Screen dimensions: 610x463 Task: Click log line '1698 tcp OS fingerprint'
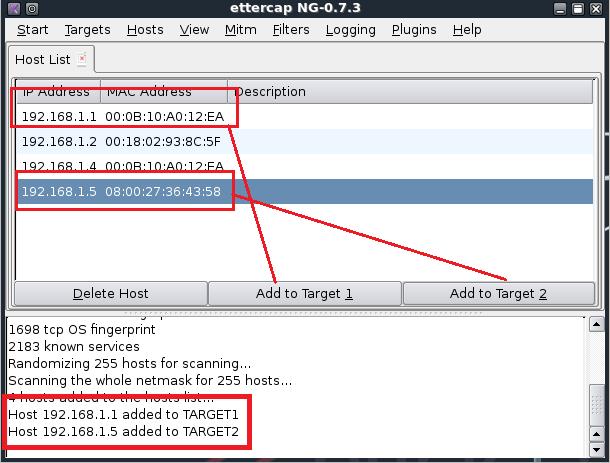pos(82,330)
